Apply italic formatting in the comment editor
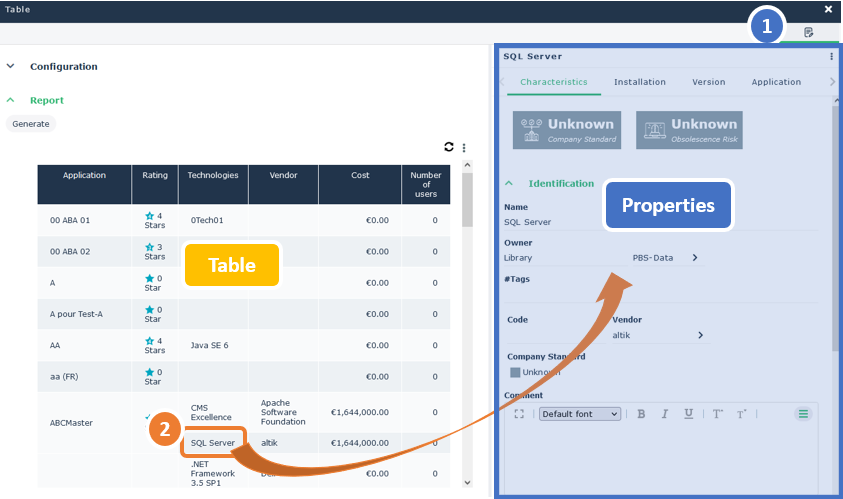 [x=665, y=414]
